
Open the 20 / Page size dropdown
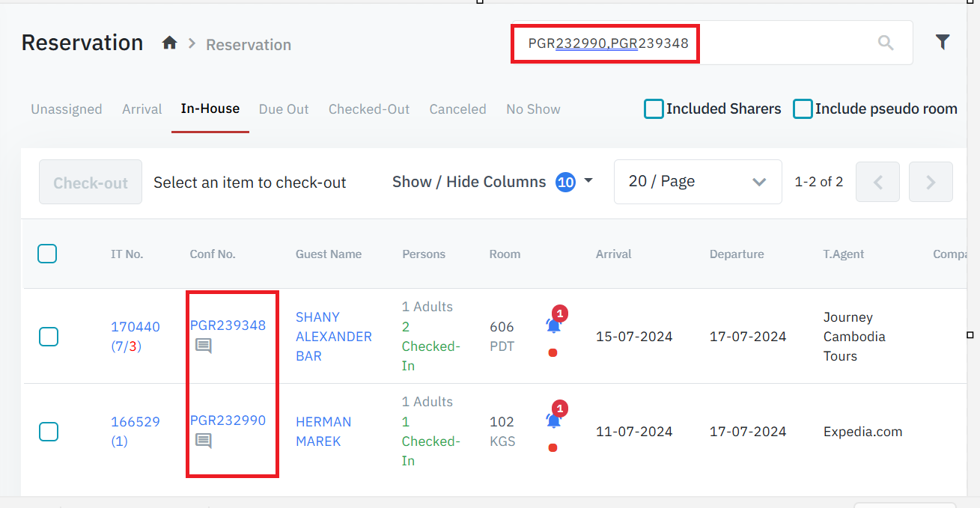coord(697,182)
